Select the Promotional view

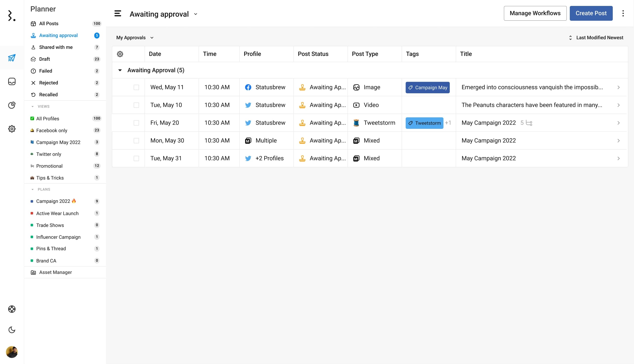pyautogui.click(x=65, y=166)
